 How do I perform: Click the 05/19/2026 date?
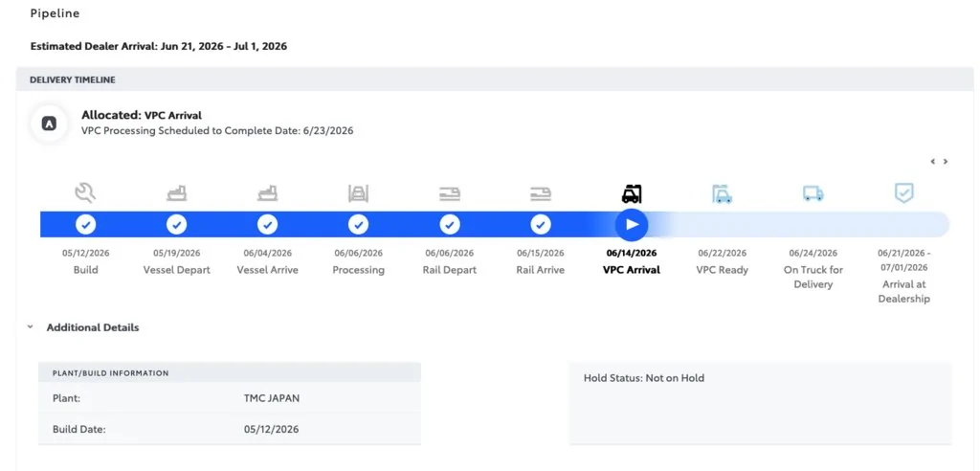(x=176, y=254)
